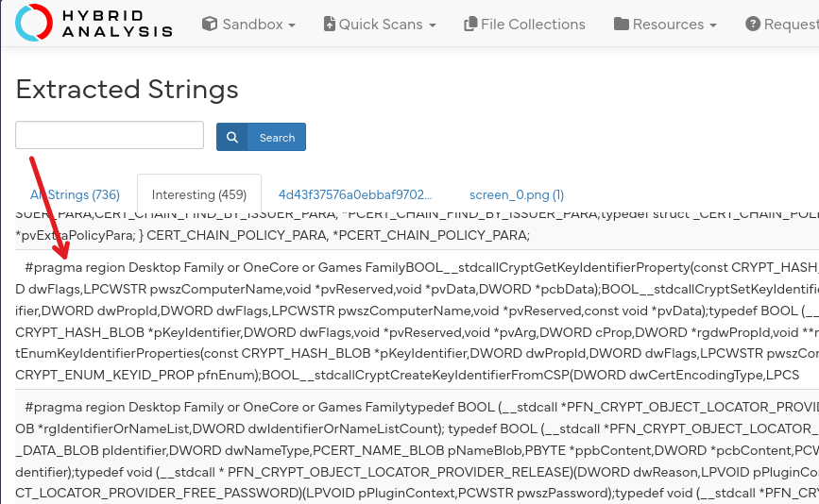Click the magnifier icon beside Search
The image size is (819, 504).
232,138
